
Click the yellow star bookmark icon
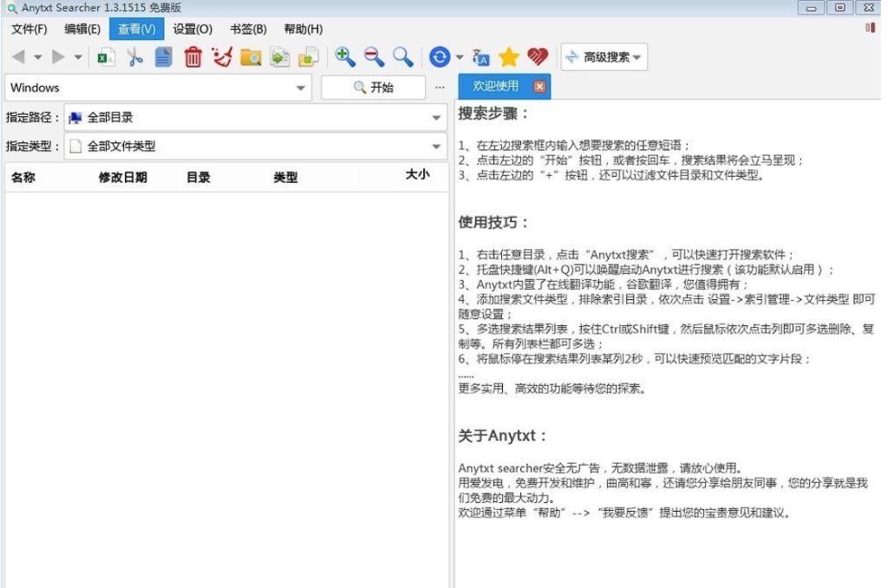tap(508, 56)
